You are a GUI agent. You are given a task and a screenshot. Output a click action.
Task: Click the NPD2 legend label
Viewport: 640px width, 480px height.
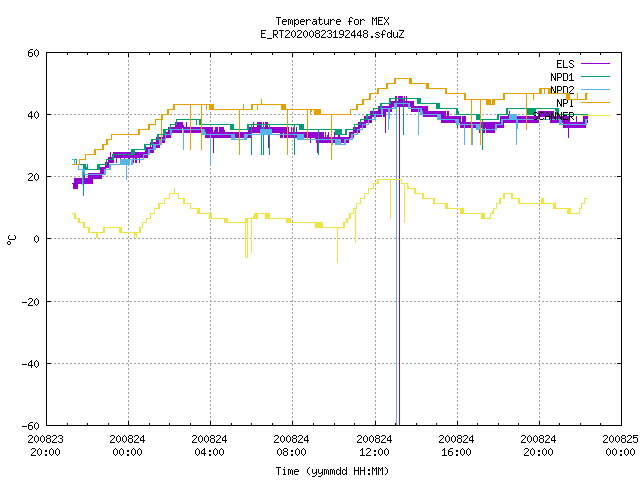(562, 90)
